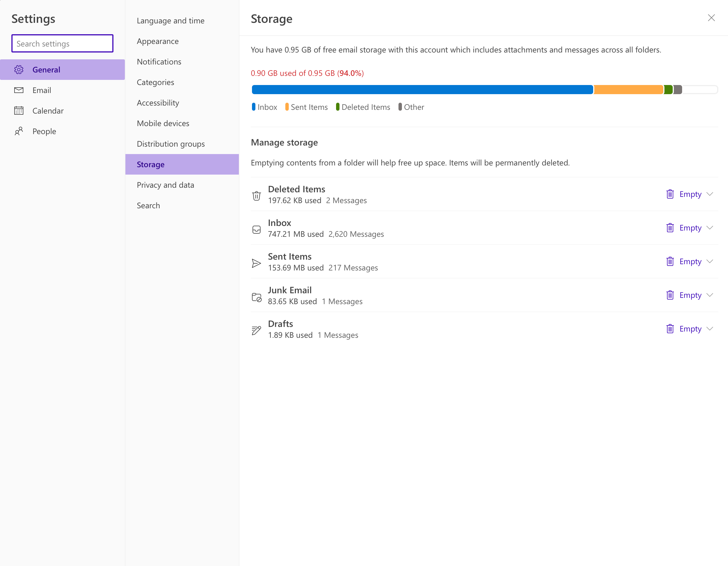The image size is (728, 566).
Task: Click the Sent Items arrow icon
Action: point(256,263)
